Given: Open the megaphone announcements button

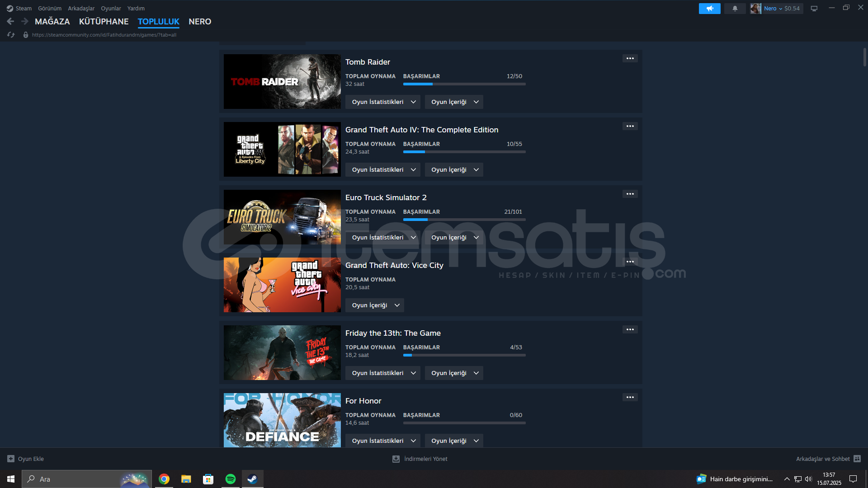Looking at the screenshot, I should pyautogui.click(x=709, y=8).
